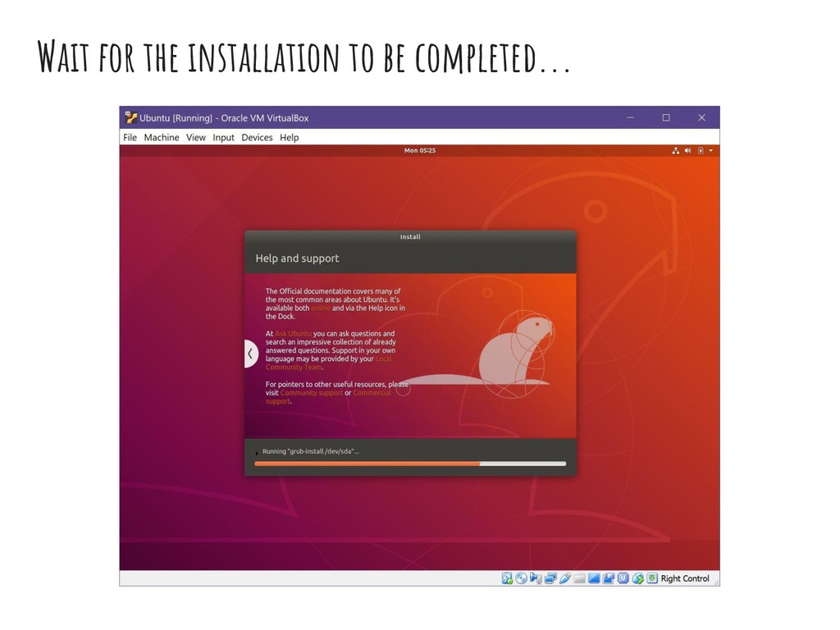This screenshot has height=630, width=840.
Task: Click the 'Install' dialog title
Action: coord(410,237)
